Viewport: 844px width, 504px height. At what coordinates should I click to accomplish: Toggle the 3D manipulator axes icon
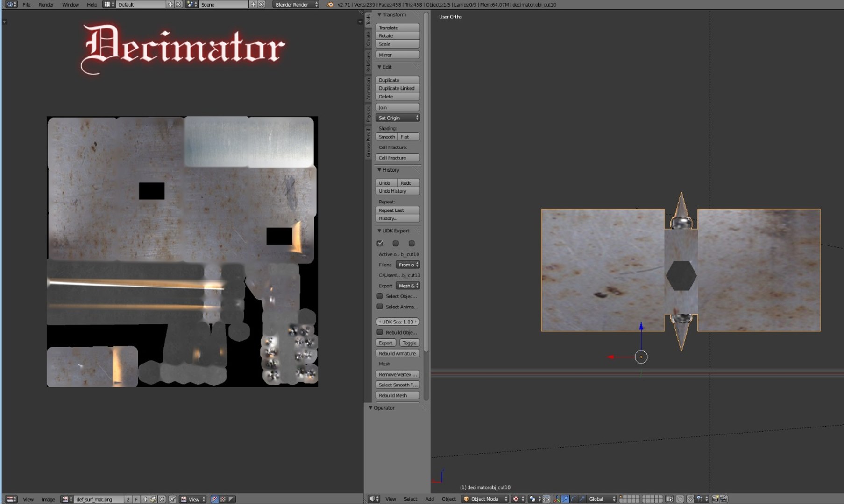coord(556,499)
